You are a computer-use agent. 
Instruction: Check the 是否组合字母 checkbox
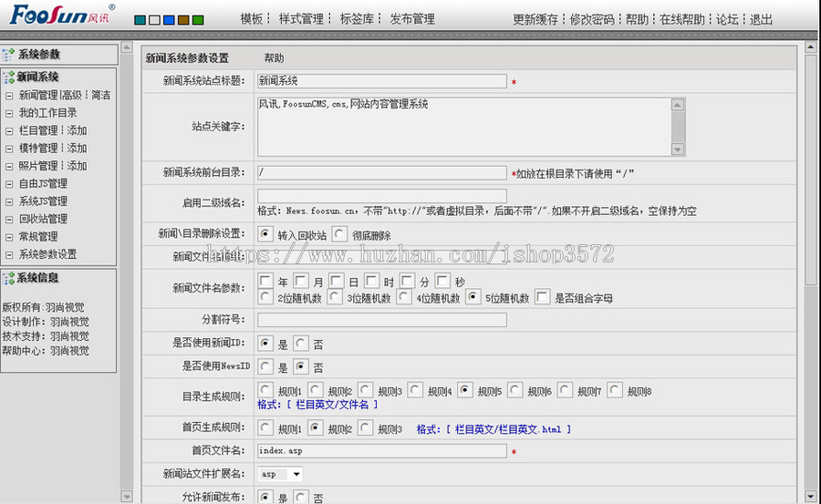[x=543, y=297]
